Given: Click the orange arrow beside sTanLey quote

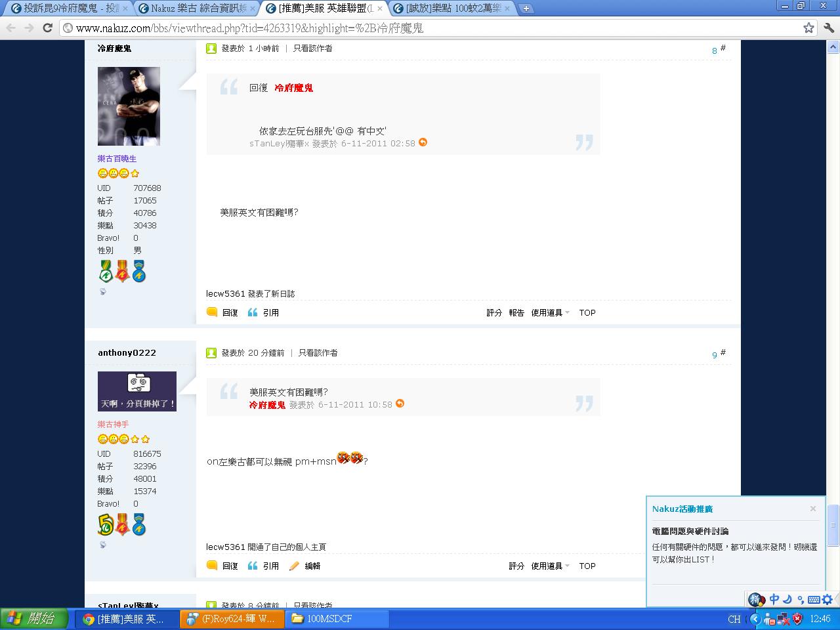Looking at the screenshot, I should tap(423, 142).
